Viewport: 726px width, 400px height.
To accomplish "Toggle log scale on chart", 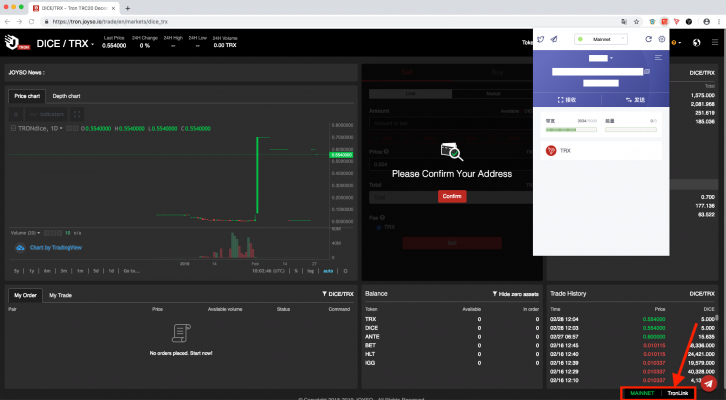I will click(310, 271).
